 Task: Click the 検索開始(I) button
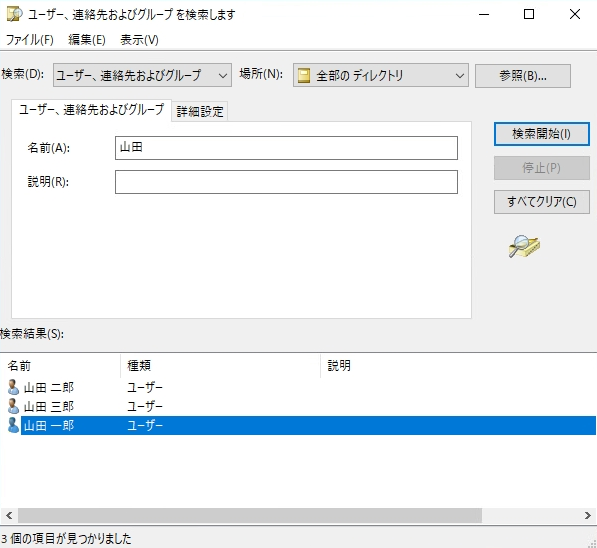pyautogui.click(x=542, y=134)
